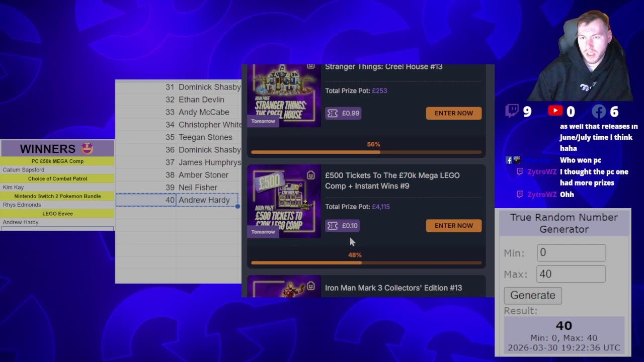644x362 pixels.
Task: Click the ticket icon beside £0.99
Action: pyautogui.click(x=332, y=113)
